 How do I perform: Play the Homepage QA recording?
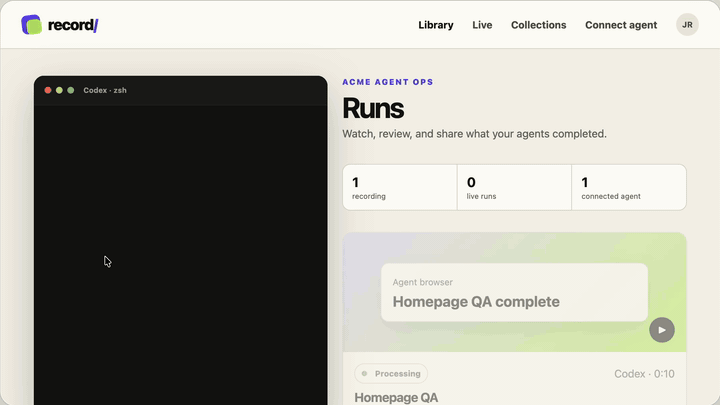pos(662,330)
